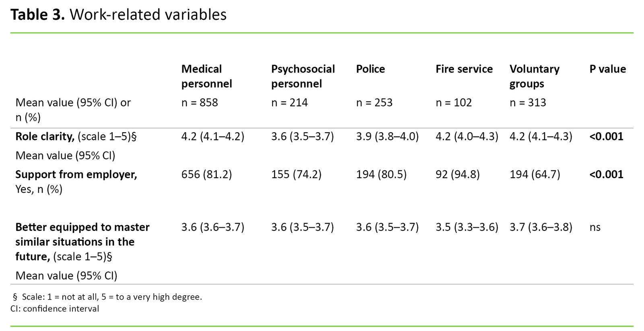Select the n = 102 sample size
This screenshot has height=331, width=644.
(454, 103)
